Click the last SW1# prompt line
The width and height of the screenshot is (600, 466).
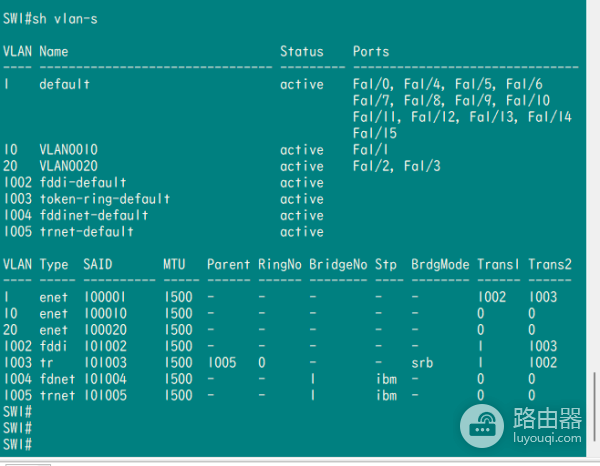[18, 443]
